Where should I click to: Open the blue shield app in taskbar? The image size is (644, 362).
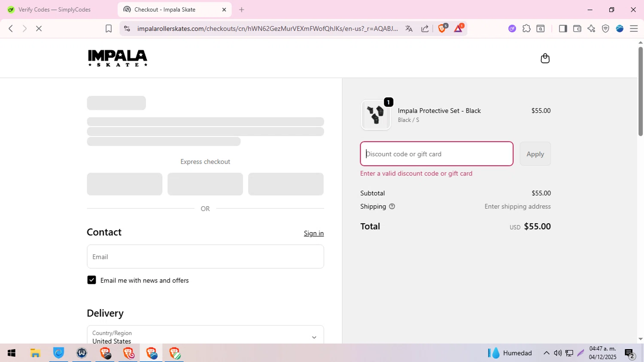[x=58, y=353]
